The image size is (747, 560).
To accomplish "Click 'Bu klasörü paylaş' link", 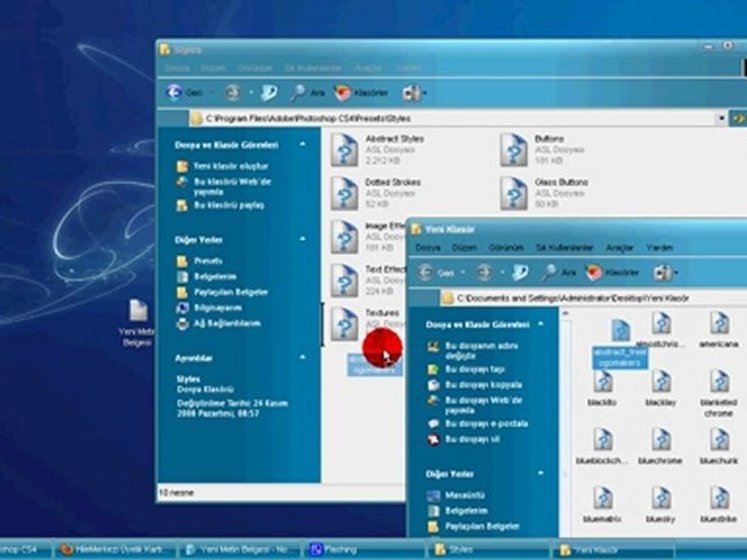I will point(220,205).
